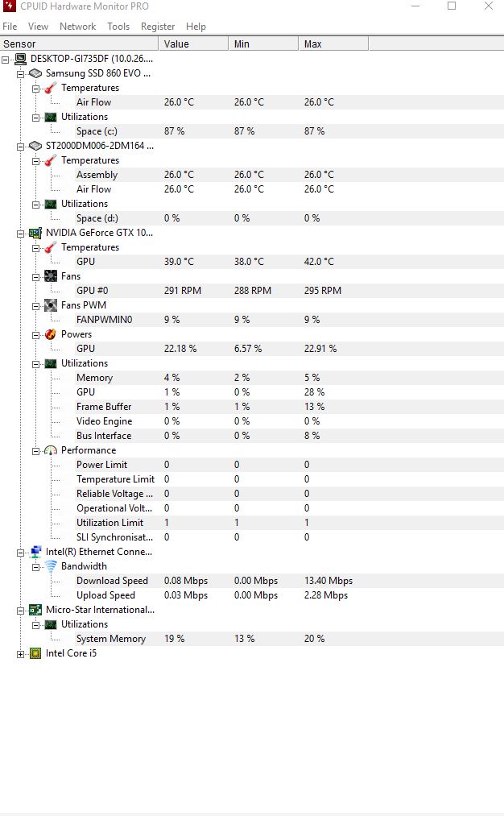
Task: Click the Micro-Star International motherboard icon
Action: [35, 610]
